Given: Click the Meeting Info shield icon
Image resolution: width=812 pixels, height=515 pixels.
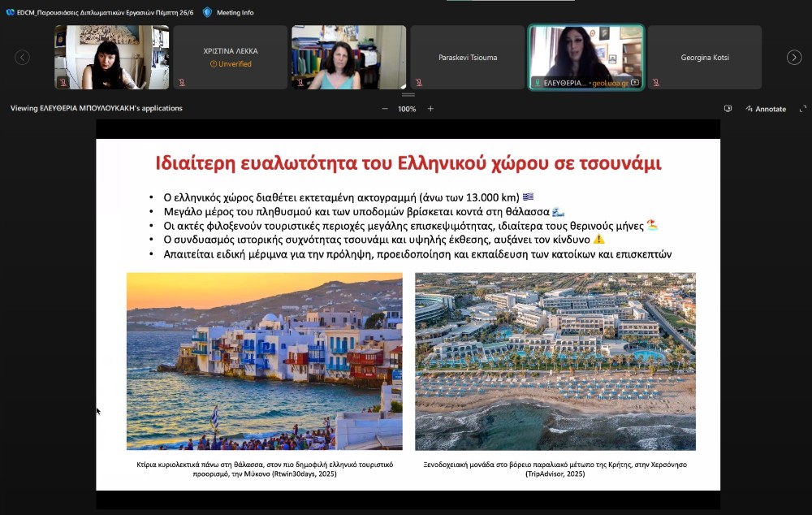Looking at the screenshot, I should [207, 12].
